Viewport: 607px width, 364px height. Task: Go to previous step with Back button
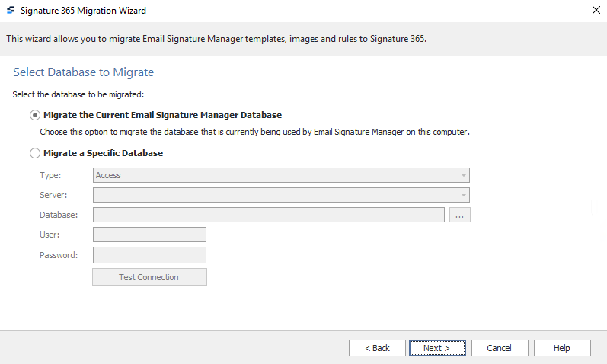coord(377,348)
